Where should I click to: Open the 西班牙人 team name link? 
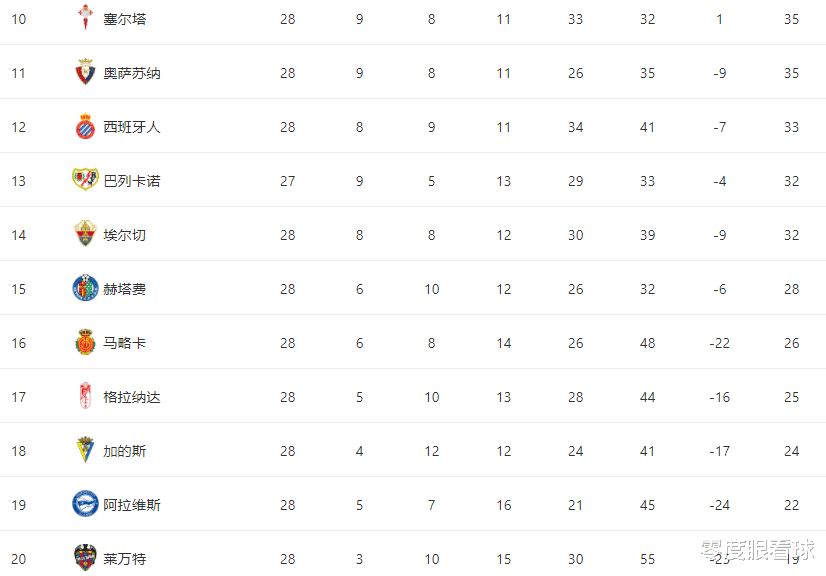132,127
